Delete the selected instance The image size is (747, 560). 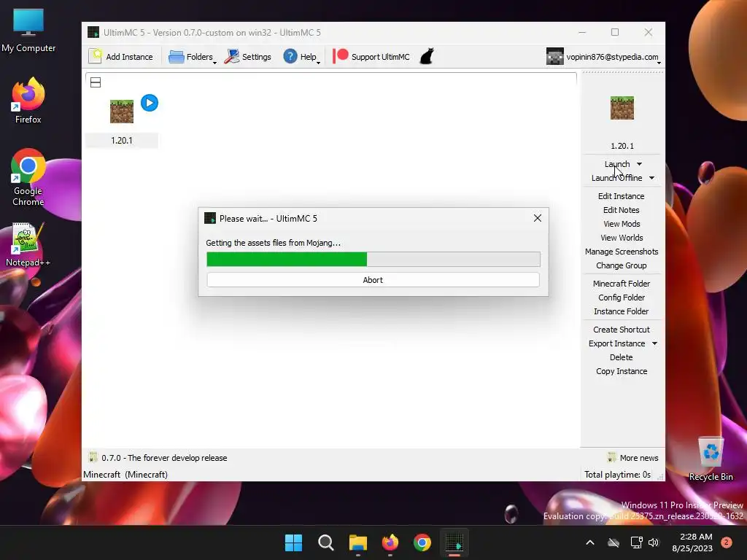point(622,357)
